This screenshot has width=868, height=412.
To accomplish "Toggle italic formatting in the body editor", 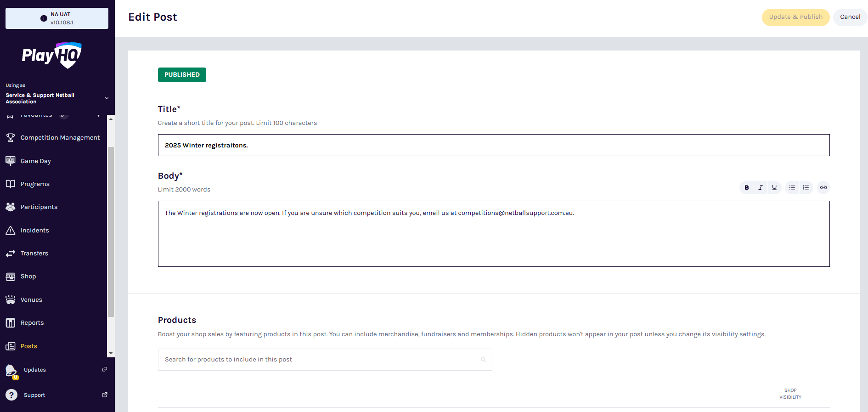I will [761, 187].
